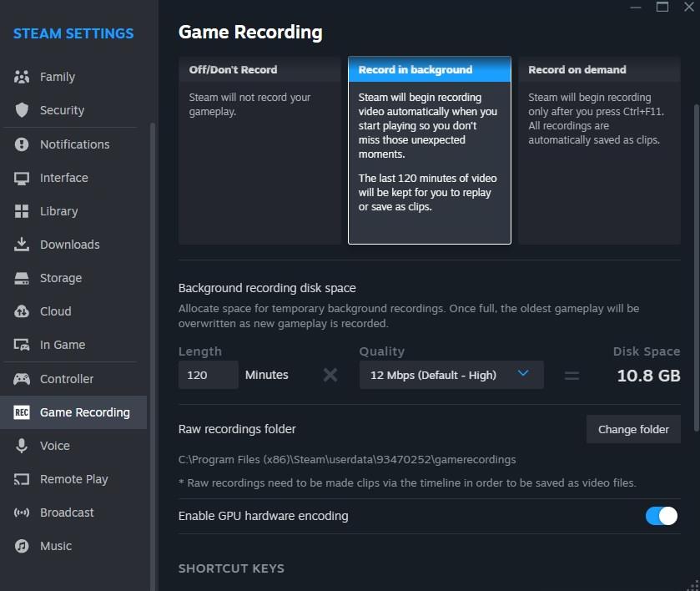Go to Remote Play settings
The width and height of the screenshot is (700, 591).
(73, 479)
